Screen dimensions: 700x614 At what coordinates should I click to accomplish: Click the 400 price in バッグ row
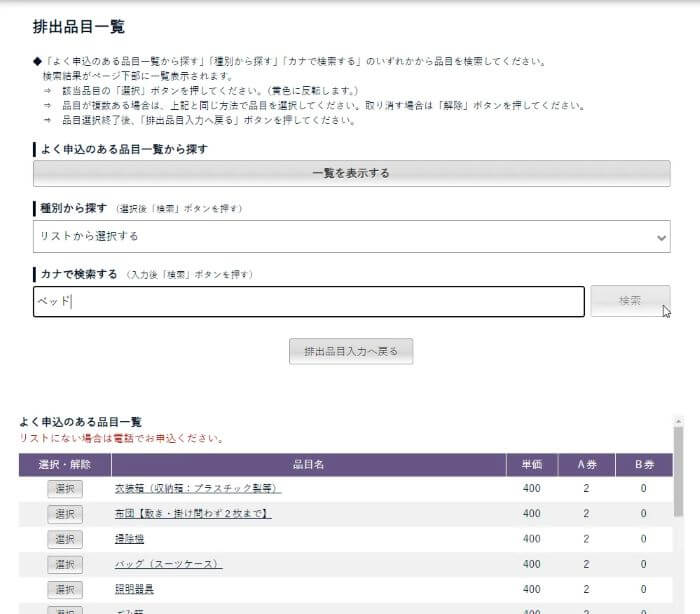pyautogui.click(x=532, y=564)
